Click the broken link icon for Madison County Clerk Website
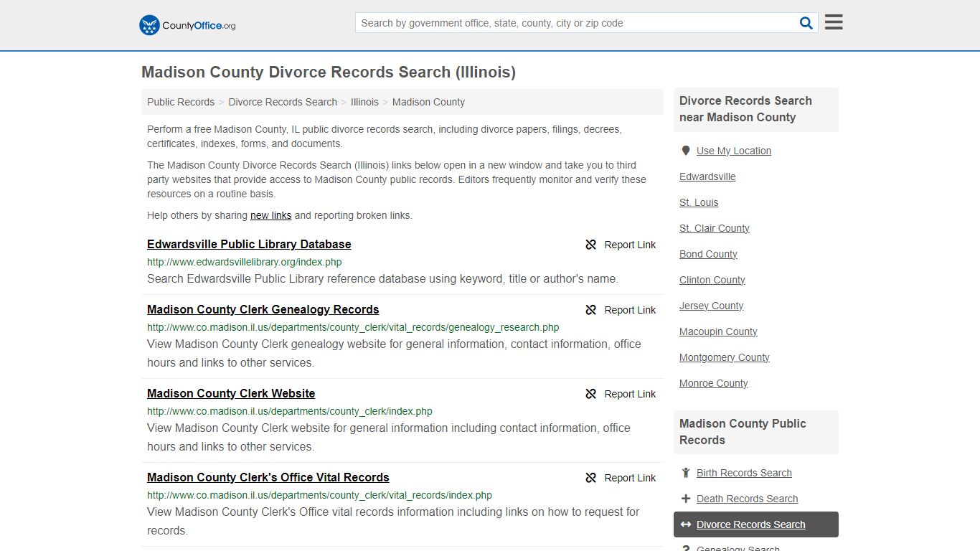 (591, 394)
